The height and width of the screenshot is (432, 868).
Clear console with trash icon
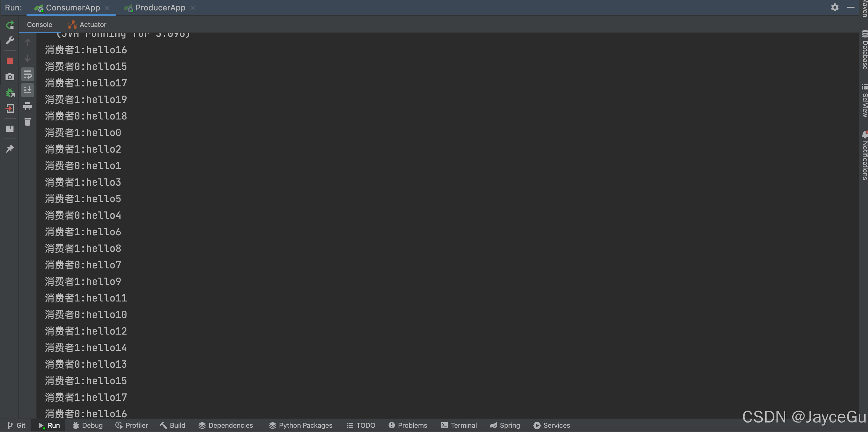[28, 122]
